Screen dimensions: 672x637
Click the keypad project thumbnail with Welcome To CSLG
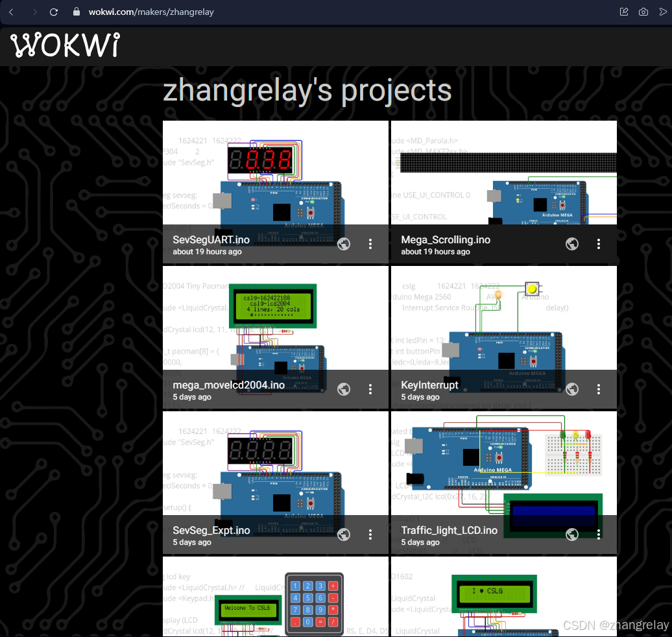(x=276, y=597)
